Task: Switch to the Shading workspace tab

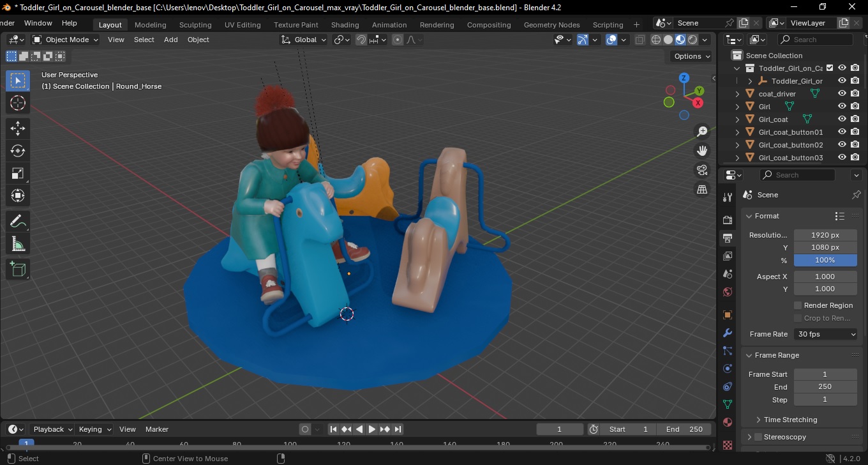Action: coord(345,25)
